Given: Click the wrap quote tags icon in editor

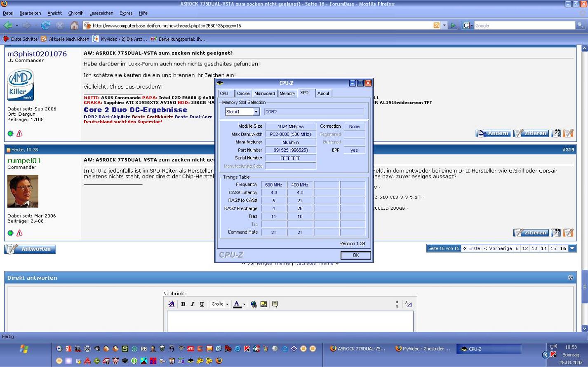Looking at the screenshot, I should [x=275, y=304].
